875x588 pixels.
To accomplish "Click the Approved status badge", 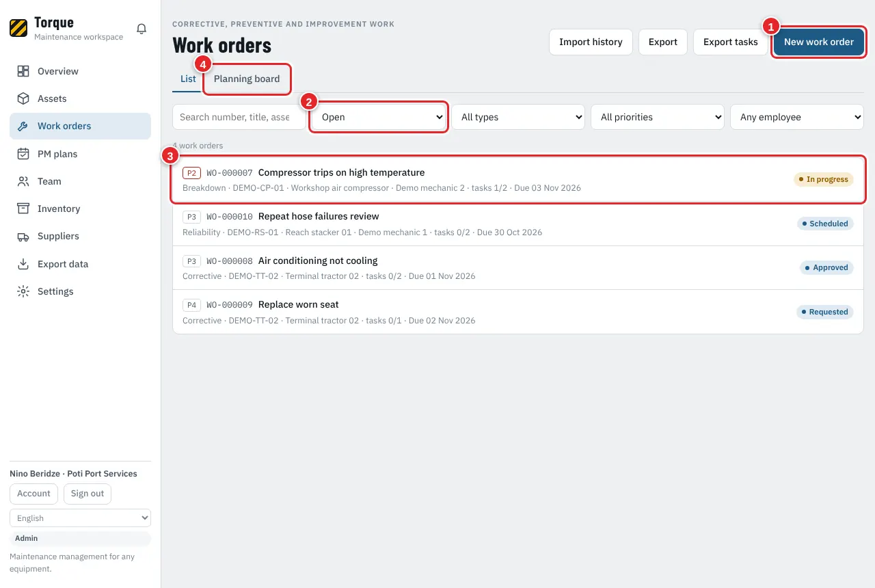I will [x=826, y=268].
